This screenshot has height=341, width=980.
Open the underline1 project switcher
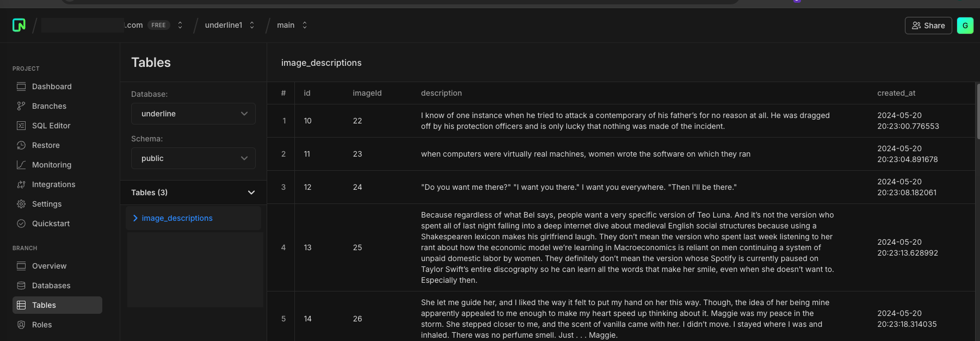point(230,25)
